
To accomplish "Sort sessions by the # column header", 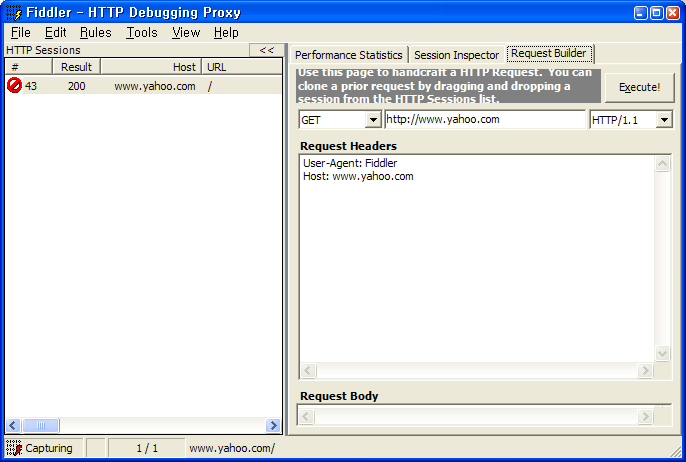I will coord(28,67).
